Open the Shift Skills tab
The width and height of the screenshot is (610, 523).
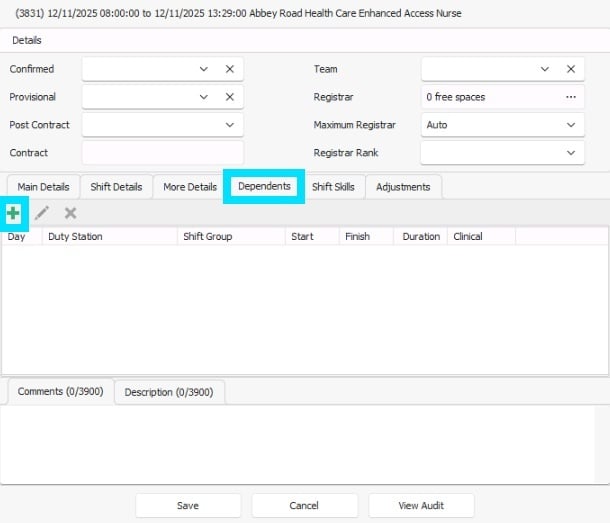[333, 187]
